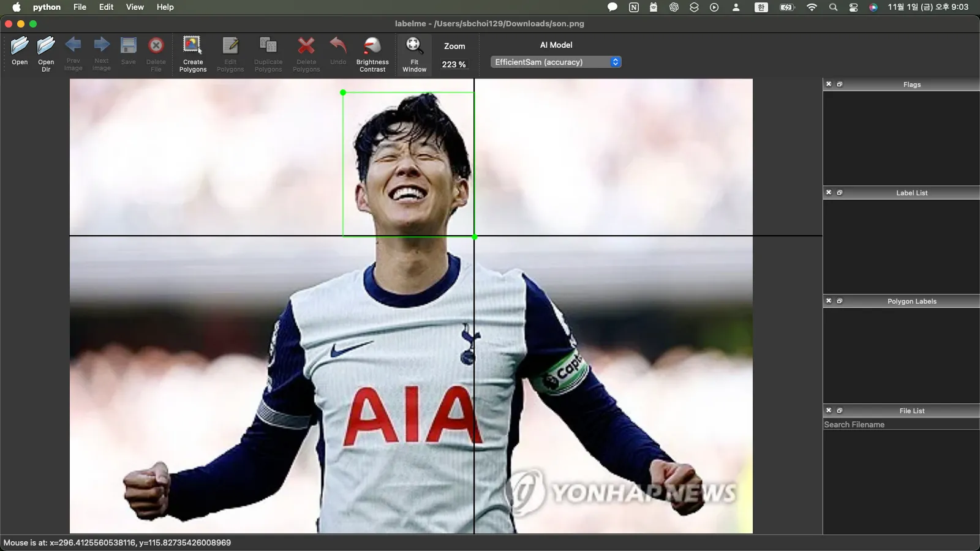Screen dimensions: 980x551
Task: Open the Edit menu
Action: [x=106, y=7]
